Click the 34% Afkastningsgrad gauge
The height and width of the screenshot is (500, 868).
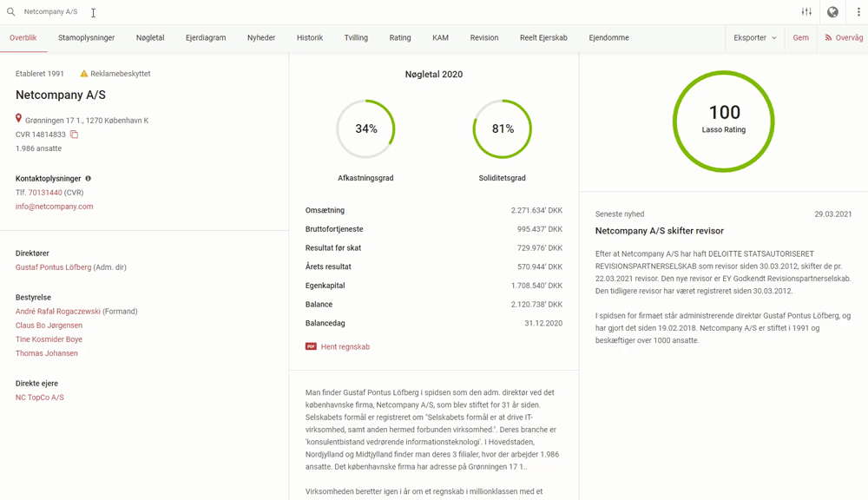pyautogui.click(x=365, y=128)
